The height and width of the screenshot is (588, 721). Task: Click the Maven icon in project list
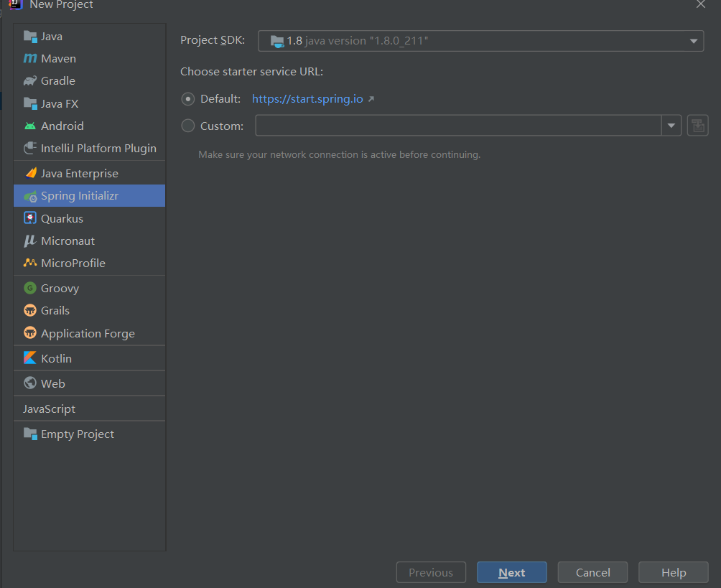[x=29, y=59]
